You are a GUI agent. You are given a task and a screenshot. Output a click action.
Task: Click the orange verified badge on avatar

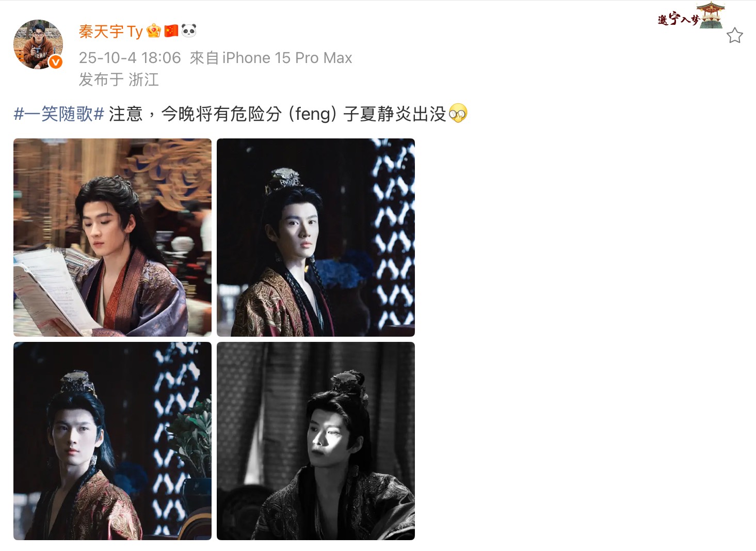click(55, 62)
